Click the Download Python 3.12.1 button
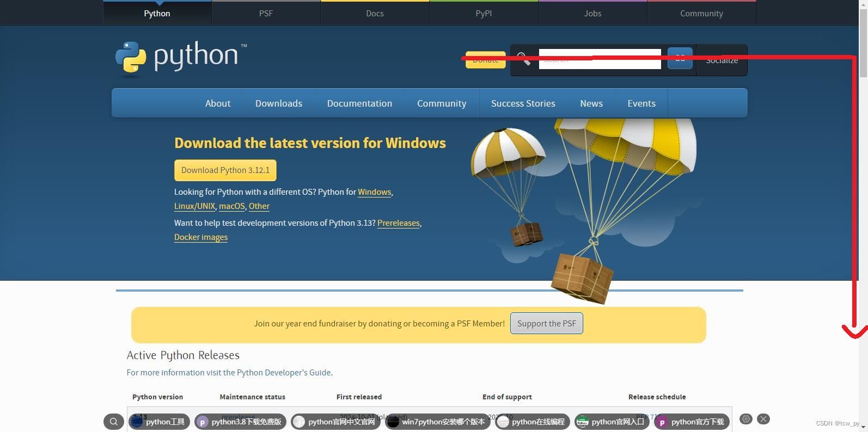The height and width of the screenshot is (432, 868). click(225, 170)
